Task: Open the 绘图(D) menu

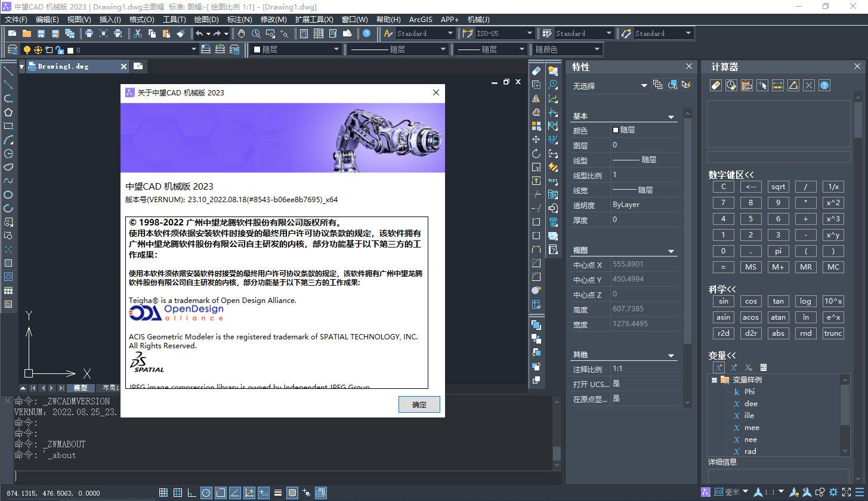Action: (206, 20)
